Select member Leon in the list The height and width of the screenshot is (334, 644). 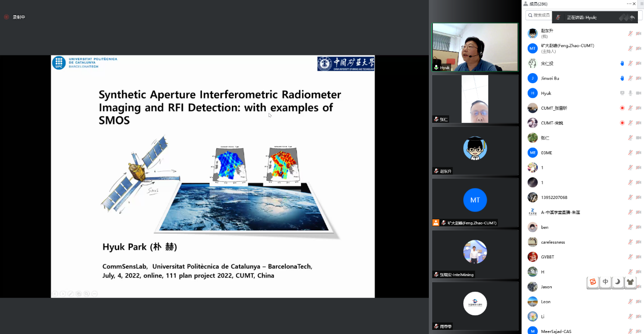point(546,302)
